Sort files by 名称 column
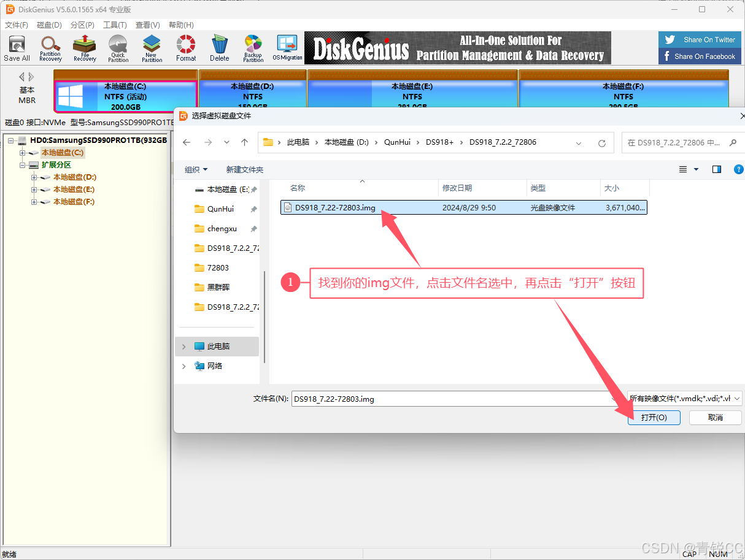745x560 pixels. [298, 188]
